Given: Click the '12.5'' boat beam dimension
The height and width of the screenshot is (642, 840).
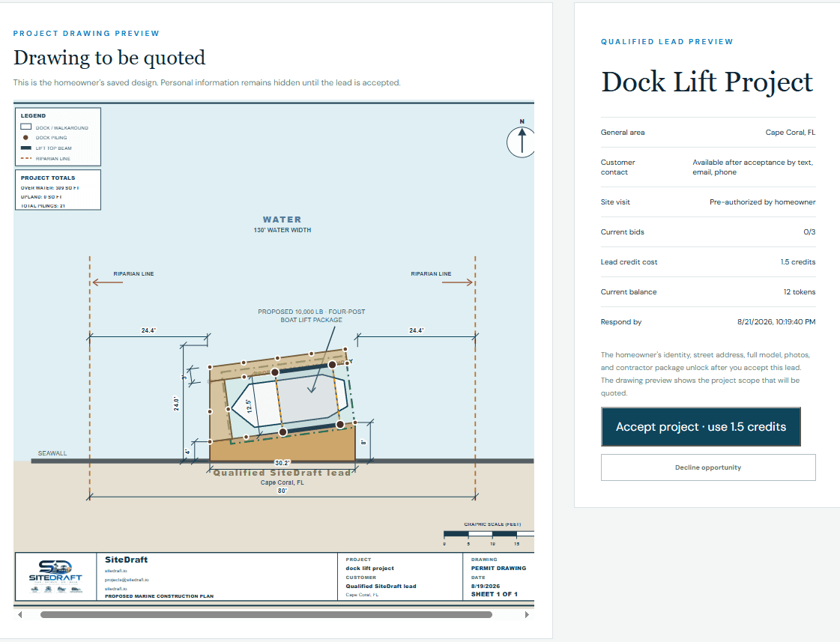Looking at the screenshot, I should point(249,405).
